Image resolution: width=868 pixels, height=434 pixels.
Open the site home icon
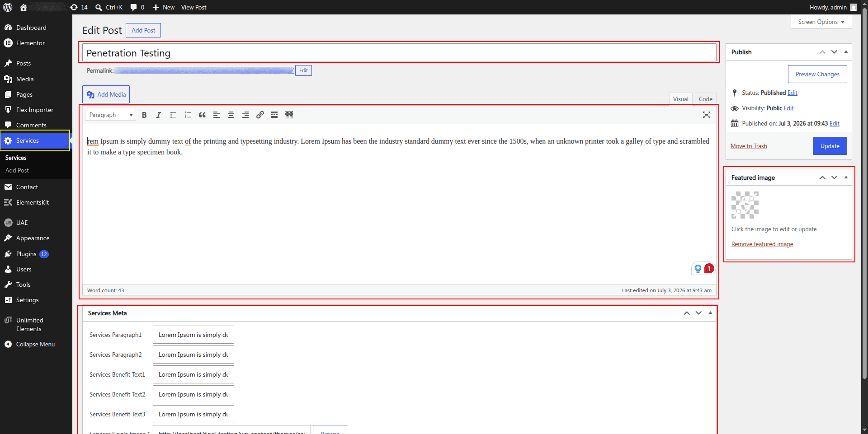(x=24, y=7)
